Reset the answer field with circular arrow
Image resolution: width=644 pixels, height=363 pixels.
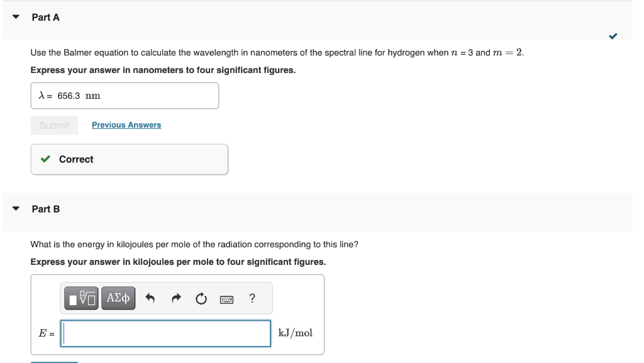pyautogui.click(x=201, y=299)
